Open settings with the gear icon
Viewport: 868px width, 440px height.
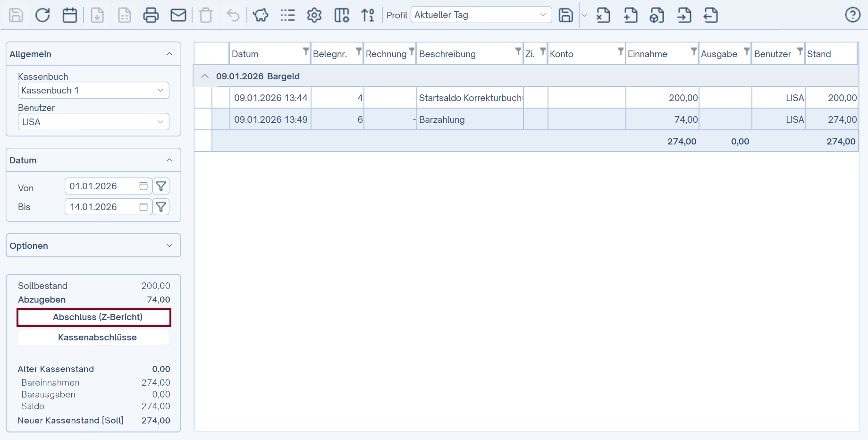314,15
